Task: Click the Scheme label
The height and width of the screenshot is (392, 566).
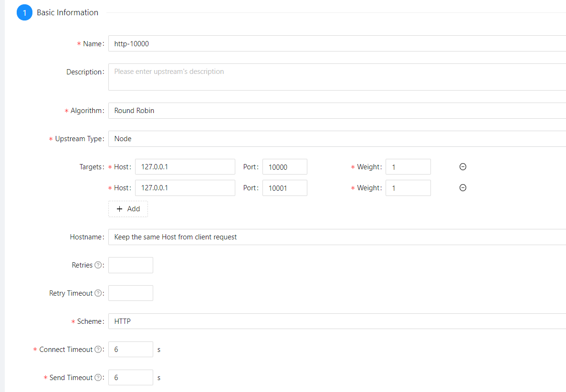Action: tap(90, 321)
